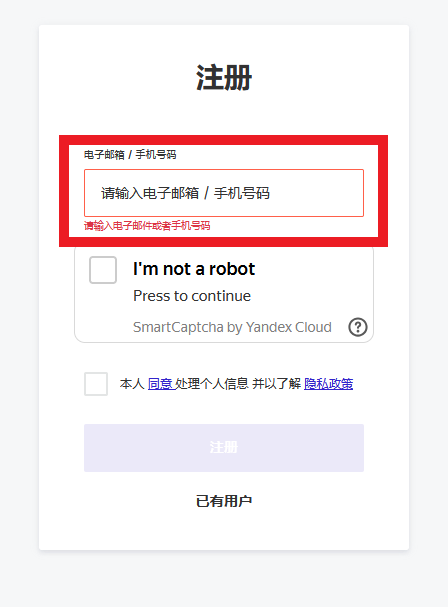Tick the personal information consent checkbox
This screenshot has height=607, width=448.
96,384
